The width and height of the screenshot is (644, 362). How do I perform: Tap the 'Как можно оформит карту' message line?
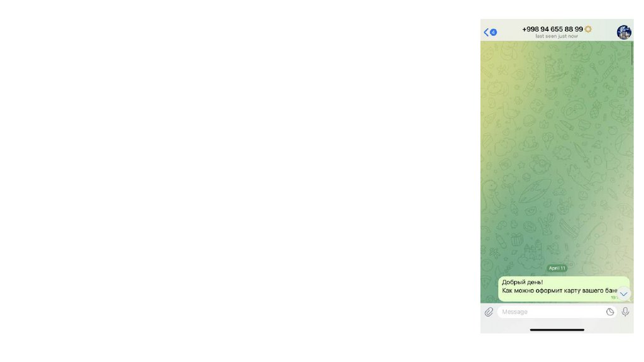(x=559, y=290)
